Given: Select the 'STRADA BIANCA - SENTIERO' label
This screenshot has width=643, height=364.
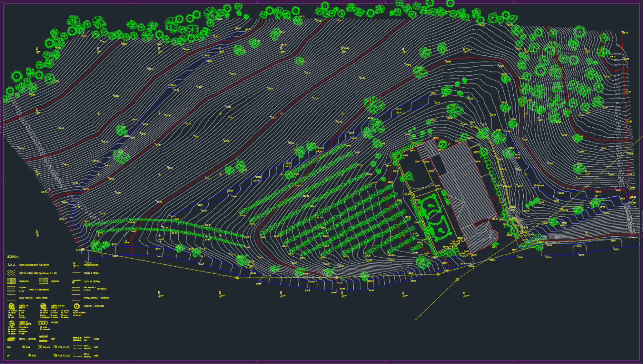Looking at the screenshot, I should tap(96, 298).
